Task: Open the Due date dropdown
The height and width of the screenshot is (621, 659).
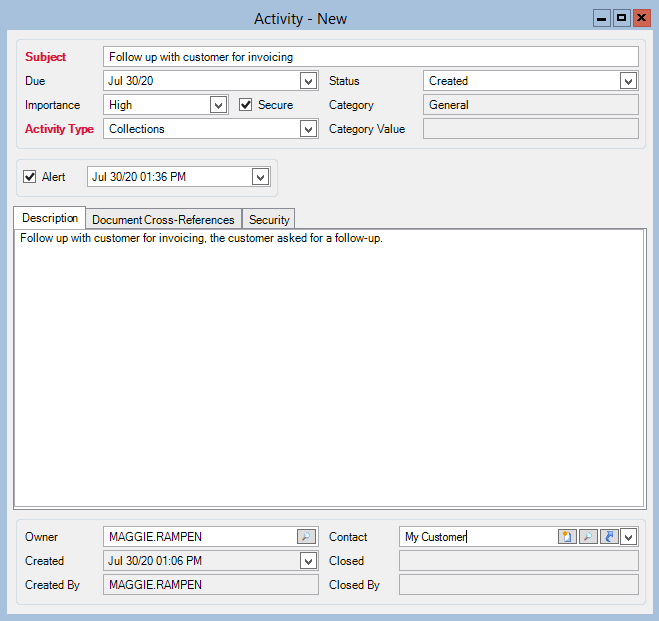Action: coord(308,81)
